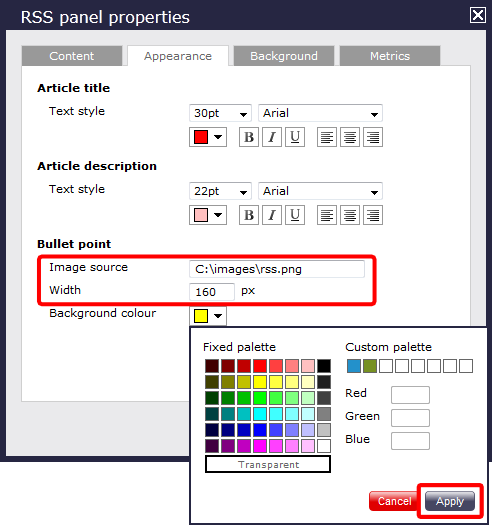The height and width of the screenshot is (525, 492).
Task: Open the 30pt font size dropdown
Action: [x=220, y=113]
